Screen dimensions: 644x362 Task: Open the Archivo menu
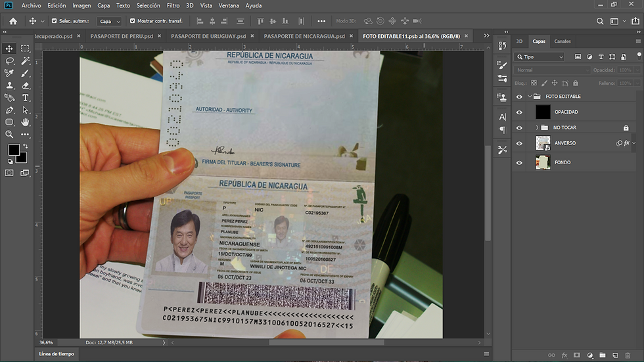point(32,5)
